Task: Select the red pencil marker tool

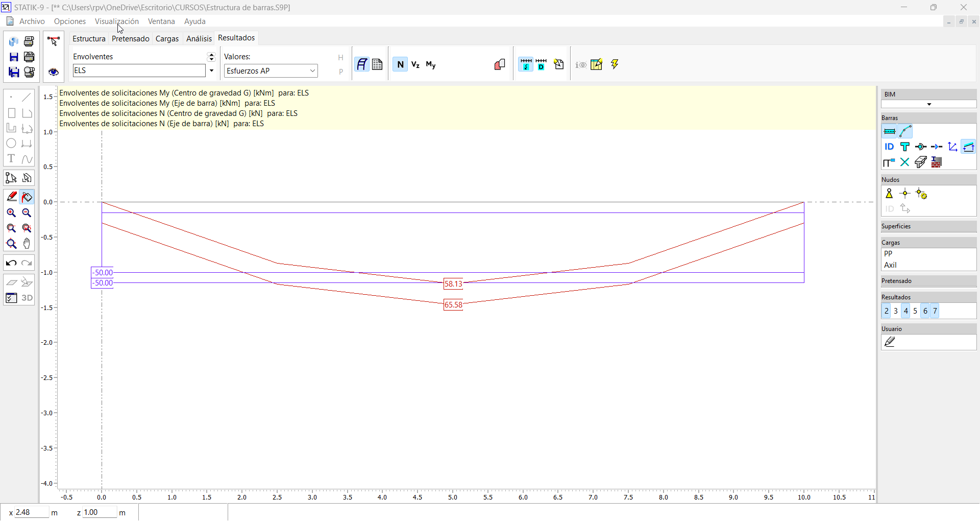Action: pos(11,197)
